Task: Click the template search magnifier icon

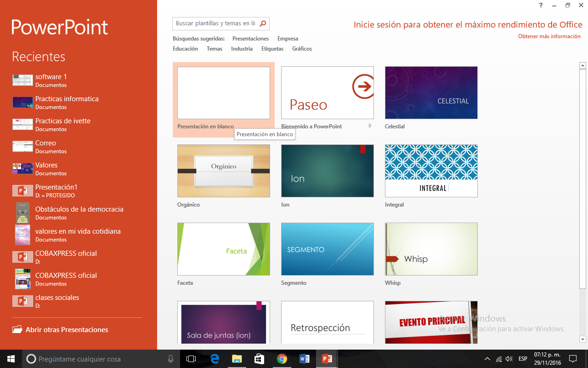Action: [x=262, y=23]
